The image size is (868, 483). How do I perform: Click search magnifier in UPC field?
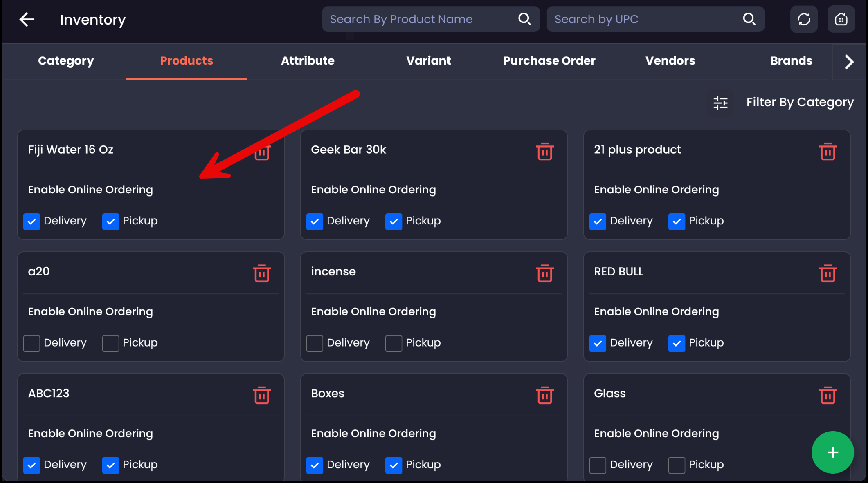point(749,19)
